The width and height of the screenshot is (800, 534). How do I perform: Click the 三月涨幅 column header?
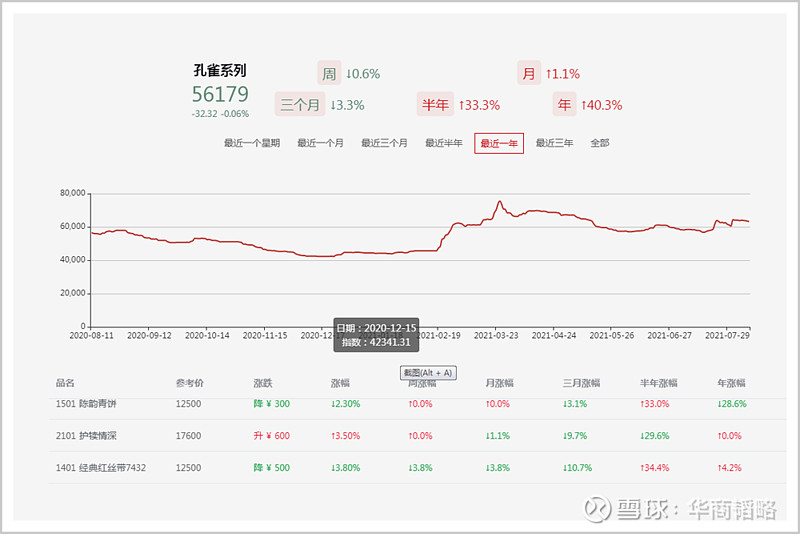pos(582,383)
